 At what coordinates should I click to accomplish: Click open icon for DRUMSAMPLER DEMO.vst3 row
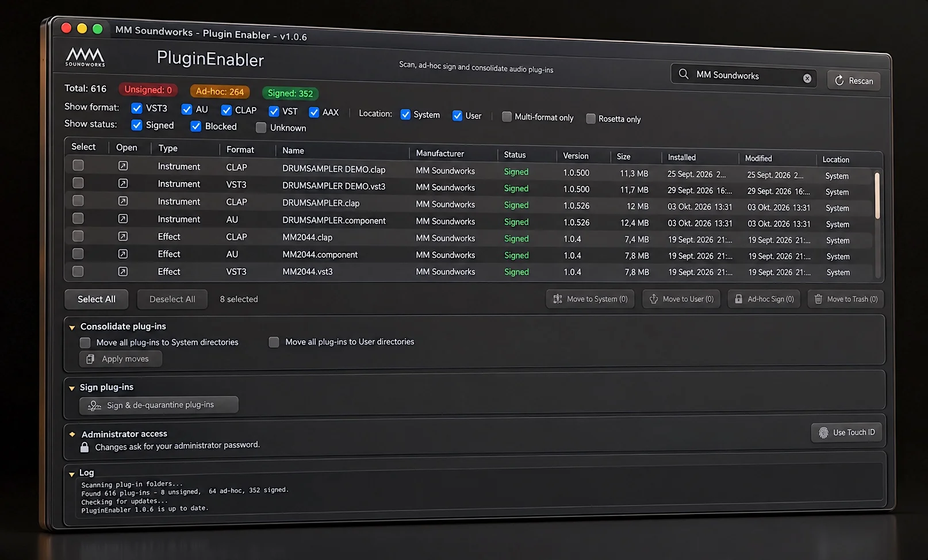pyautogui.click(x=123, y=183)
